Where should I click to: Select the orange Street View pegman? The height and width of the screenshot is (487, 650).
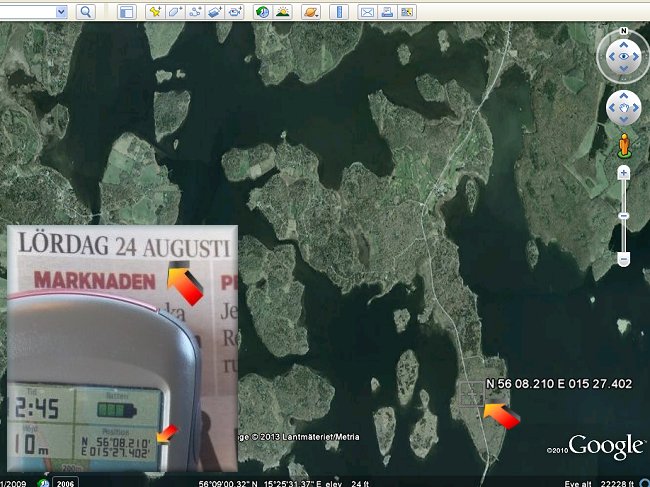[624, 145]
